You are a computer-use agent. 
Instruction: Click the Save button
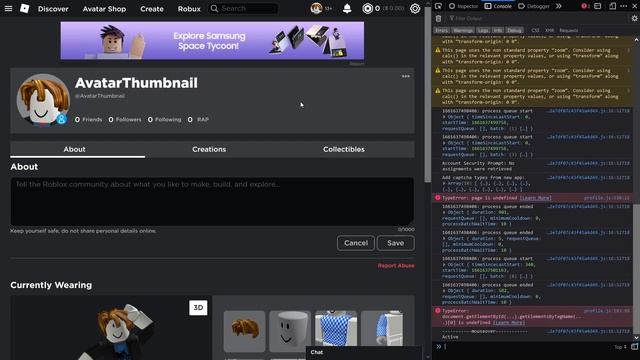tap(396, 243)
